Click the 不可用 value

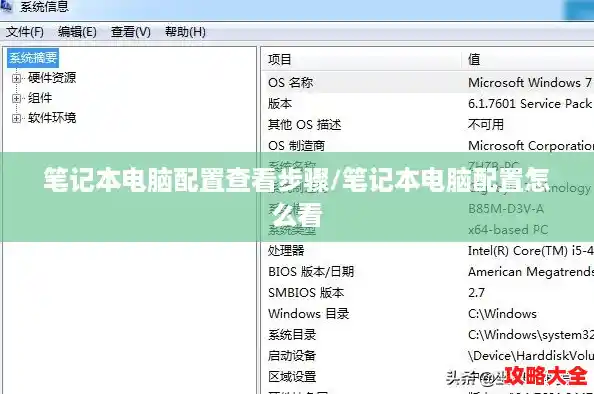pyautogui.click(x=486, y=125)
